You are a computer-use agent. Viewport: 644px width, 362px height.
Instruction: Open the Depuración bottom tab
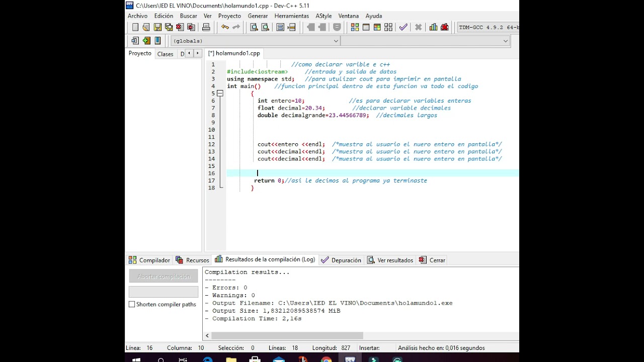point(341,260)
